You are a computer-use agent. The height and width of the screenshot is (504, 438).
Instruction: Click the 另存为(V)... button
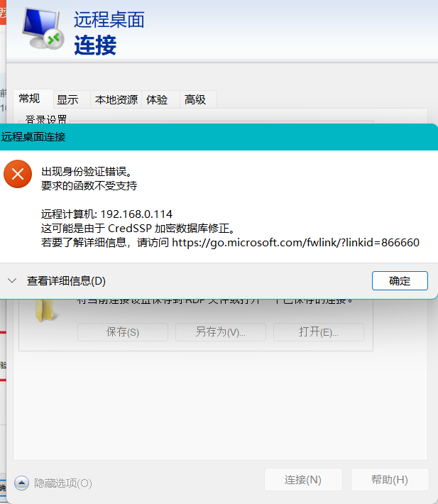click(221, 332)
